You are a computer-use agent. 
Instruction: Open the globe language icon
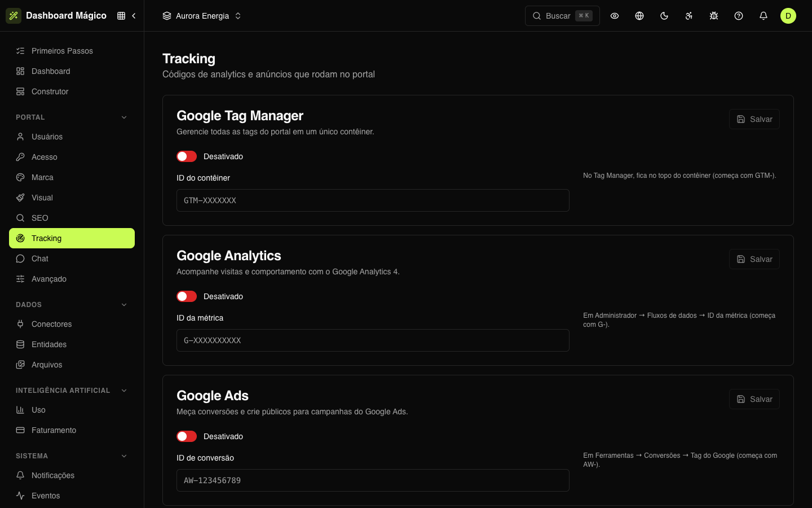639,16
